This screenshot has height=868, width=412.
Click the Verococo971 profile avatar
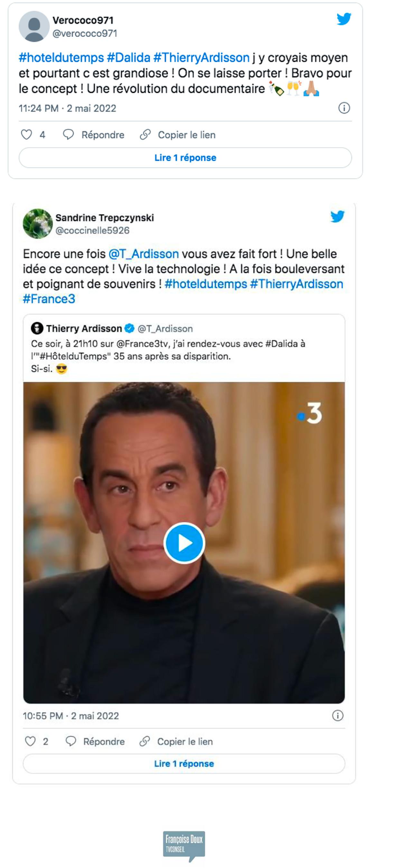[34, 26]
